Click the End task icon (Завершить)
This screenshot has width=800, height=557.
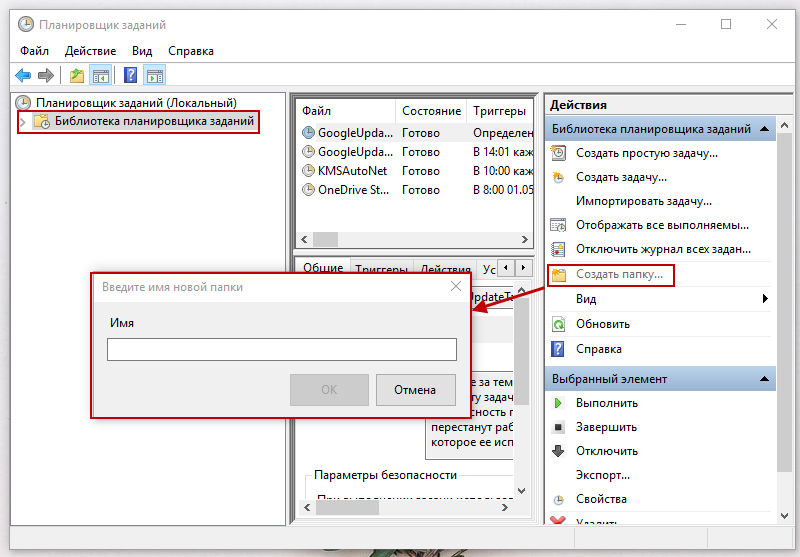[x=559, y=427]
